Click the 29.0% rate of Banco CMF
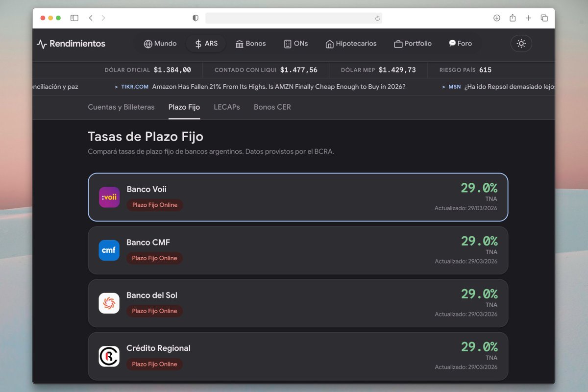This screenshot has width=588, height=392. pos(479,241)
